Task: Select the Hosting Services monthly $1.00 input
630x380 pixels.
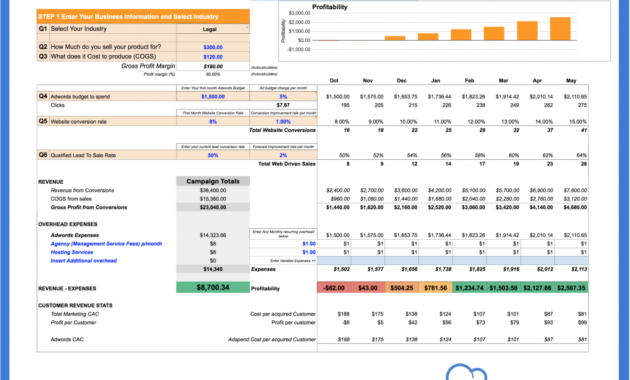Action: tap(283, 252)
